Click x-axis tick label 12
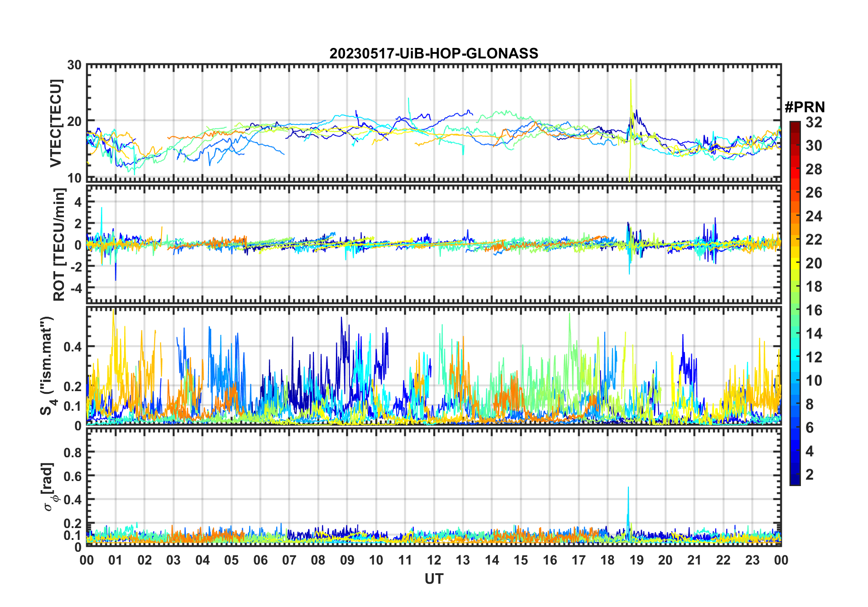The height and width of the screenshot is (607, 868). click(x=434, y=560)
